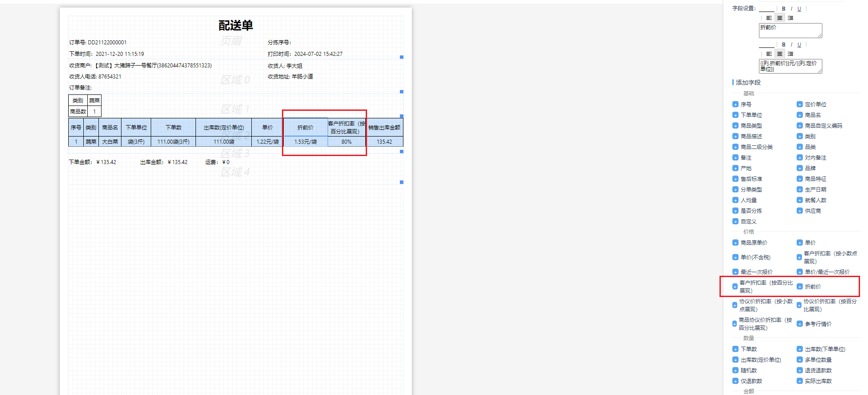This screenshot has width=868, height=395.
Task: Add the 仅退款数 field
Action: [x=735, y=381]
